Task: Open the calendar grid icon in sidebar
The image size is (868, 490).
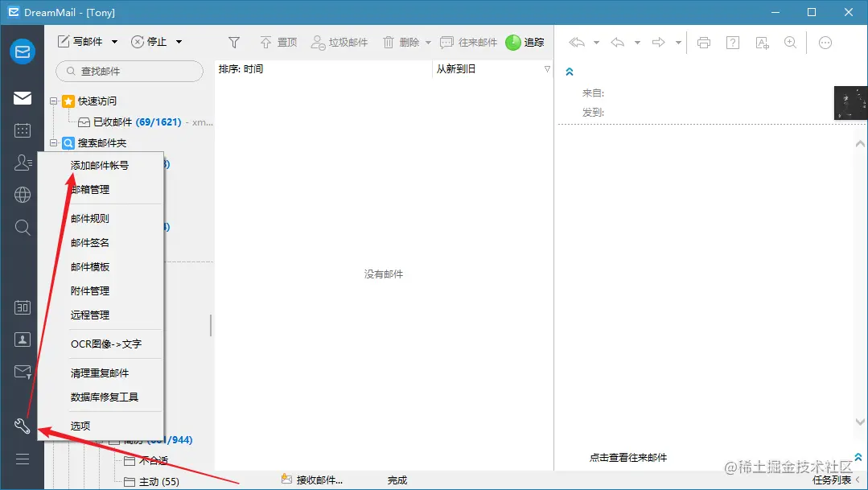Action: tap(23, 130)
